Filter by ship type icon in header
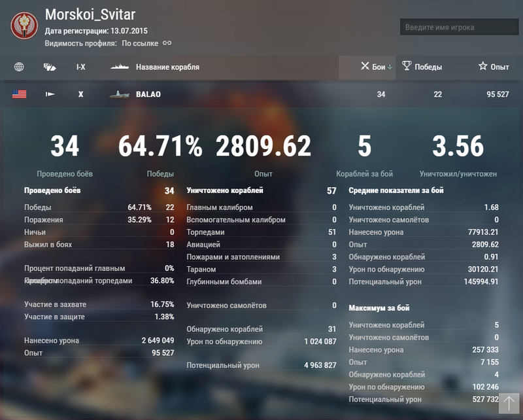Viewport: 523px width, 420px height. (50, 67)
